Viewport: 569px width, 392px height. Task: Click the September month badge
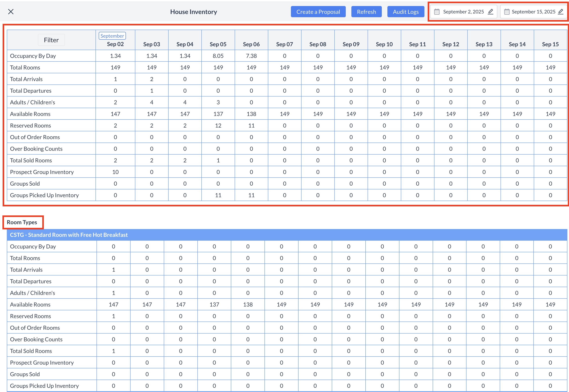point(112,36)
